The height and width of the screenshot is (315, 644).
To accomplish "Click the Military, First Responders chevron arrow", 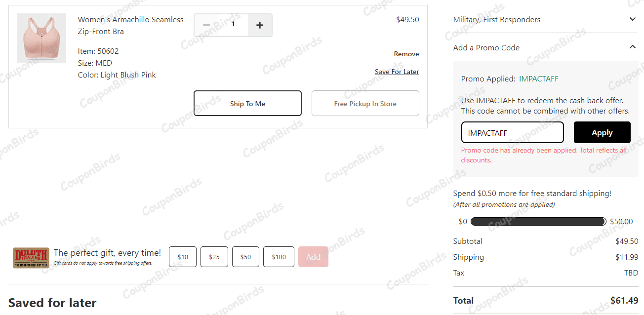I will (632, 19).
